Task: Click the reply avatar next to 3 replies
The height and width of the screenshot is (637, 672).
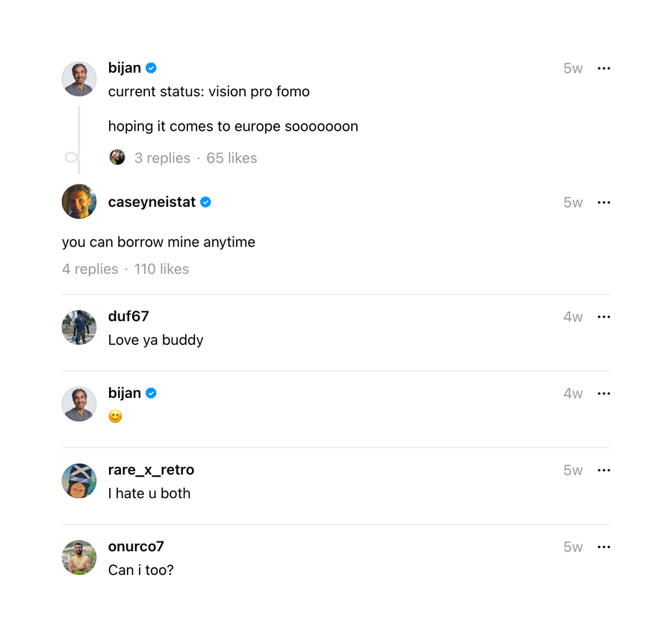Action: pyautogui.click(x=117, y=158)
